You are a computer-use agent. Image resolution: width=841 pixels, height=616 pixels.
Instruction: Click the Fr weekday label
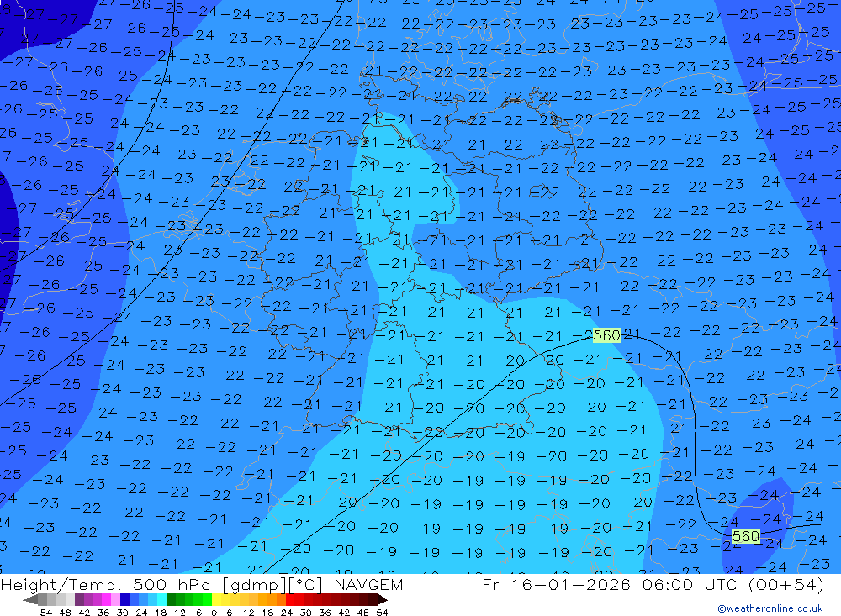tap(490, 585)
